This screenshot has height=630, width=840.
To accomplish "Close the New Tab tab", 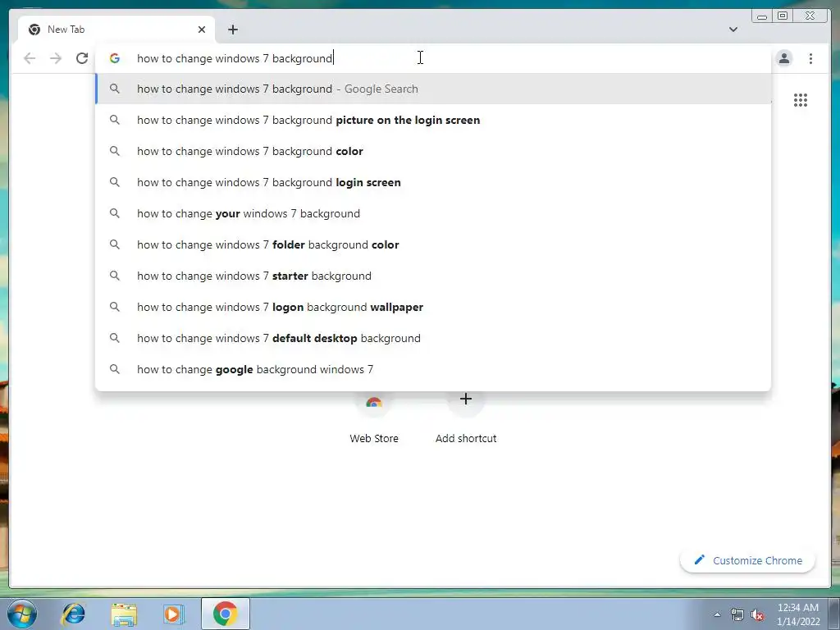I will 202,30.
